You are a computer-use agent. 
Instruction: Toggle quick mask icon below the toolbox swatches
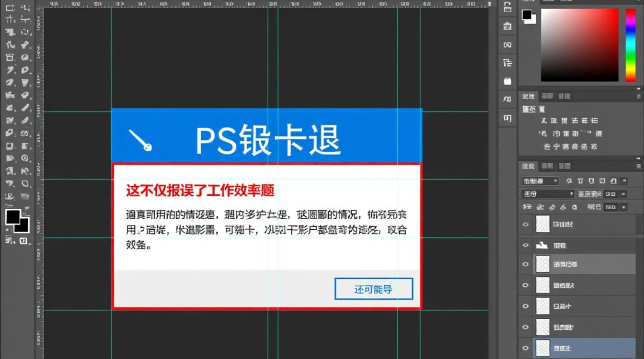10,240
